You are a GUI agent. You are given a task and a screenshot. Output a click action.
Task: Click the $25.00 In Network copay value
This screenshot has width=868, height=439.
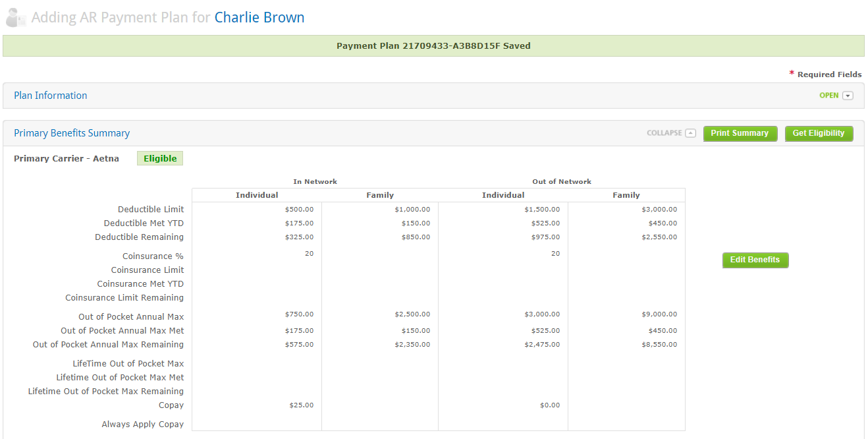click(x=301, y=405)
